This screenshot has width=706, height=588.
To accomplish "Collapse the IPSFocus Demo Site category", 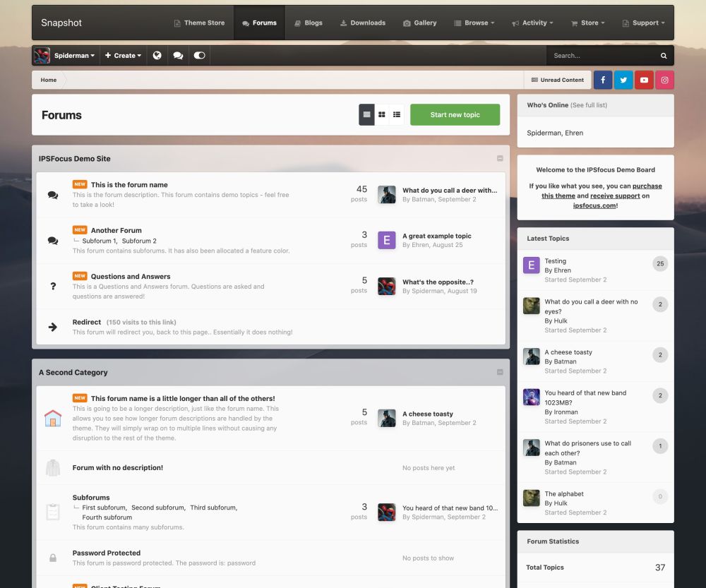I will pos(501,158).
